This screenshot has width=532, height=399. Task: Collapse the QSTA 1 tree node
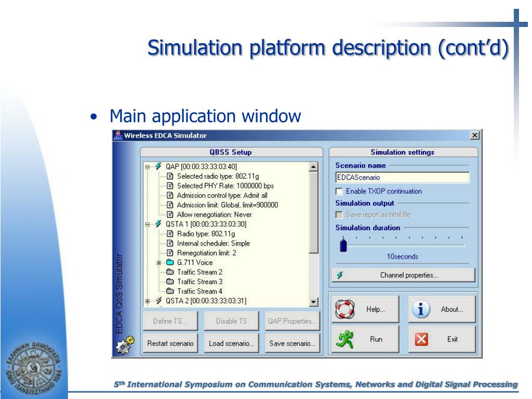[x=148, y=224]
